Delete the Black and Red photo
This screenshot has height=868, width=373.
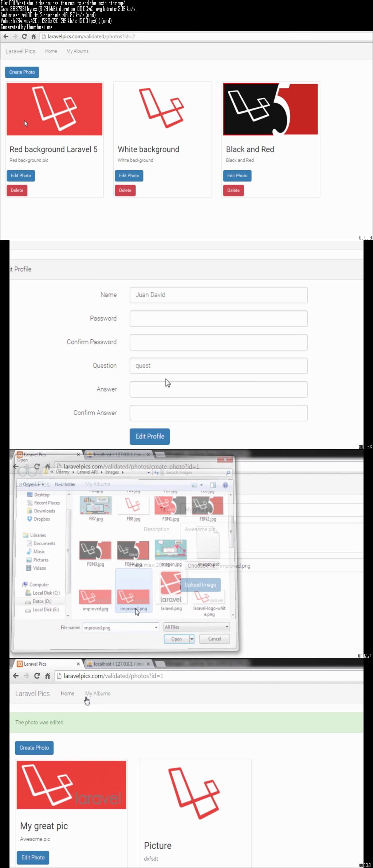pyautogui.click(x=233, y=190)
